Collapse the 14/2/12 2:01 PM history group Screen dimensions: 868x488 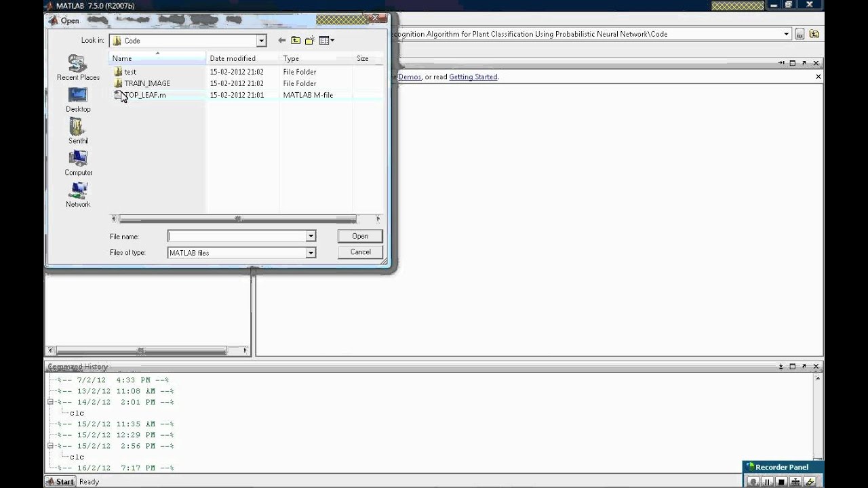click(50, 402)
